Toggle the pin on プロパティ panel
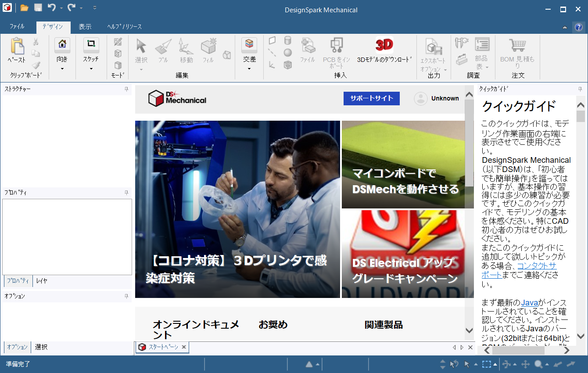The width and height of the screenshot is (588, 373). [x=126, y=193]
